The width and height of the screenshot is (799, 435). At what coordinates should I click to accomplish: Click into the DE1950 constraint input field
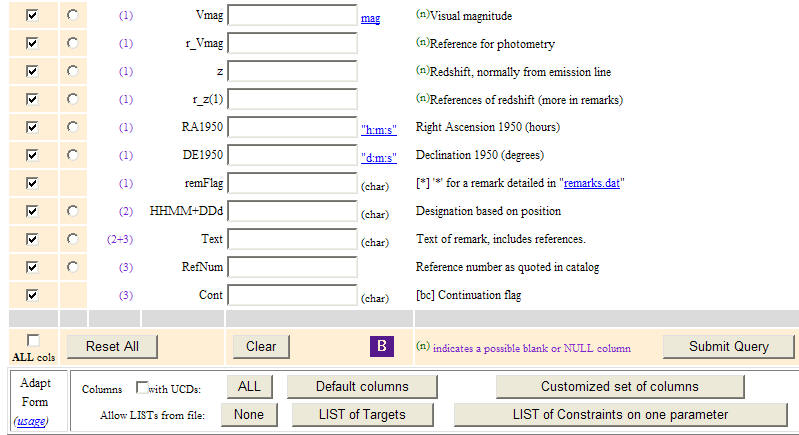pyautogui.click(x=293, y=156)
